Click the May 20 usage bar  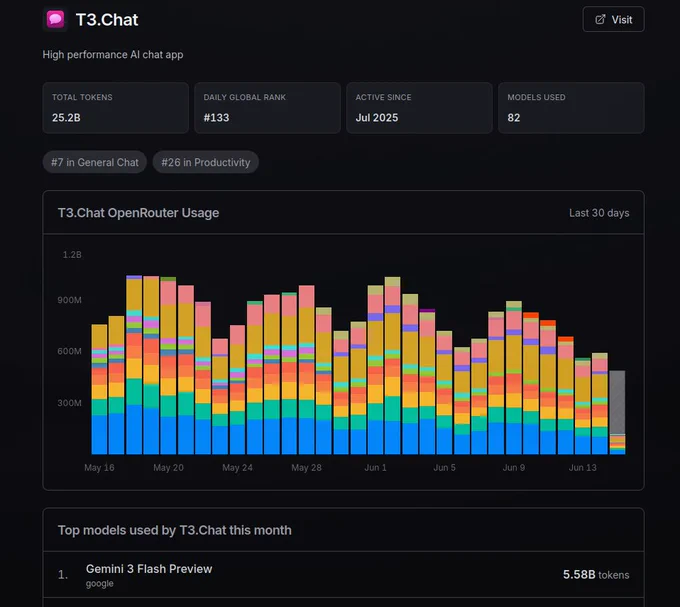168,366
